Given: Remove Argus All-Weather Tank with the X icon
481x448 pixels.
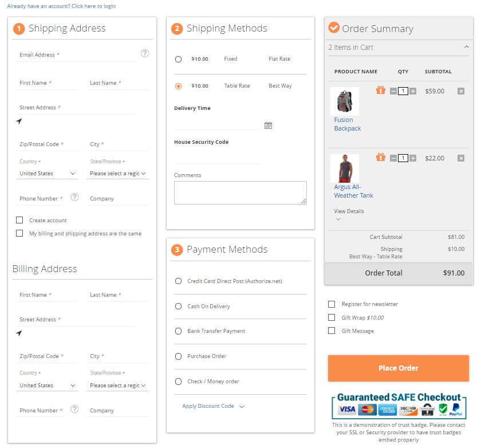Looking at the screenshot, I should pos(461,158).
